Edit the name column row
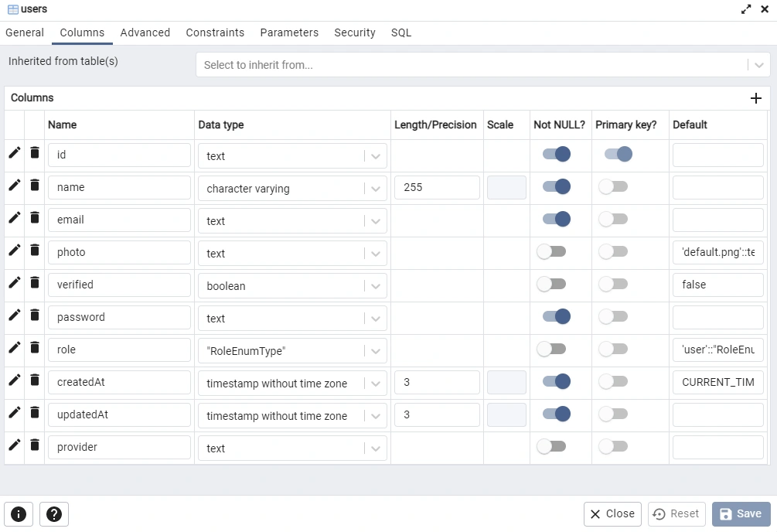This screenshot has width=777, height=532. tap(15, 186)
